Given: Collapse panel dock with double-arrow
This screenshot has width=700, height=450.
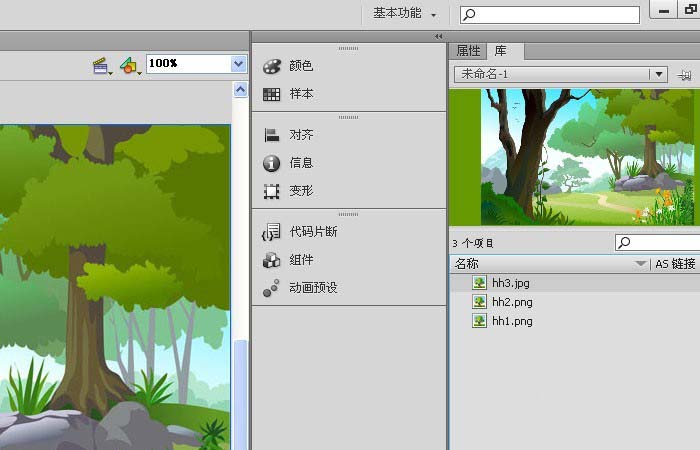Looking at the screenshot, I should 438,37.
